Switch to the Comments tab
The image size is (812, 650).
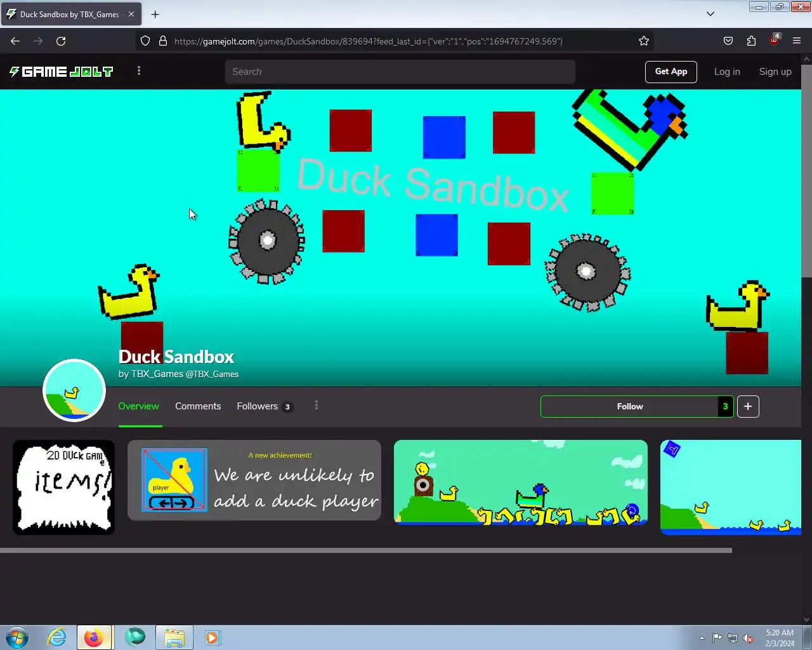(198, 406)
